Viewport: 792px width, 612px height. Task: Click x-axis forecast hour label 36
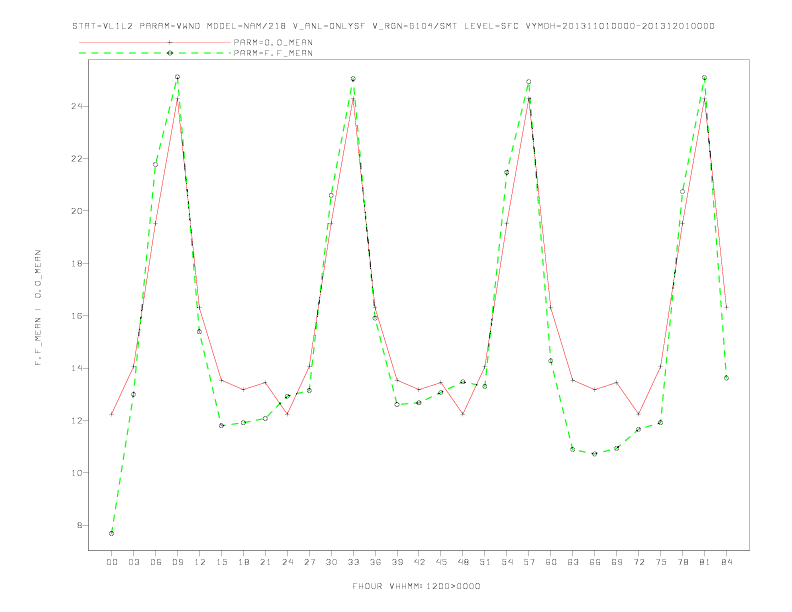click(x=375, y=562)
